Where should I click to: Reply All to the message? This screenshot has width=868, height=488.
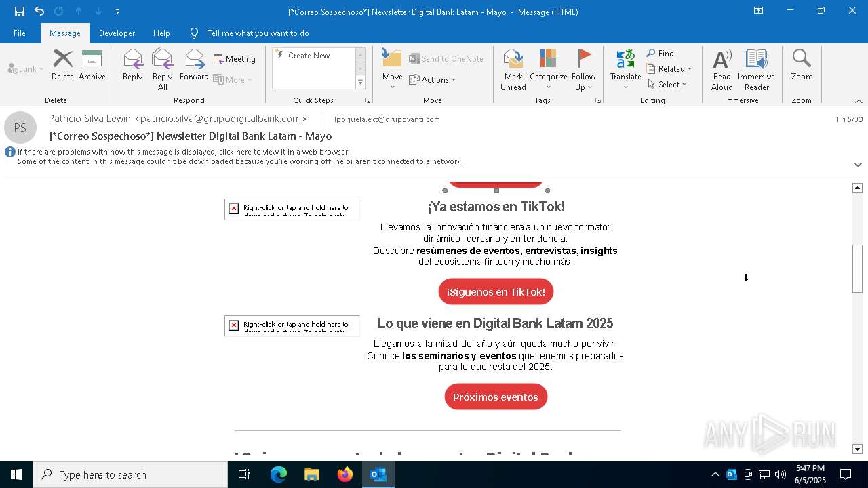pos(163,70)
